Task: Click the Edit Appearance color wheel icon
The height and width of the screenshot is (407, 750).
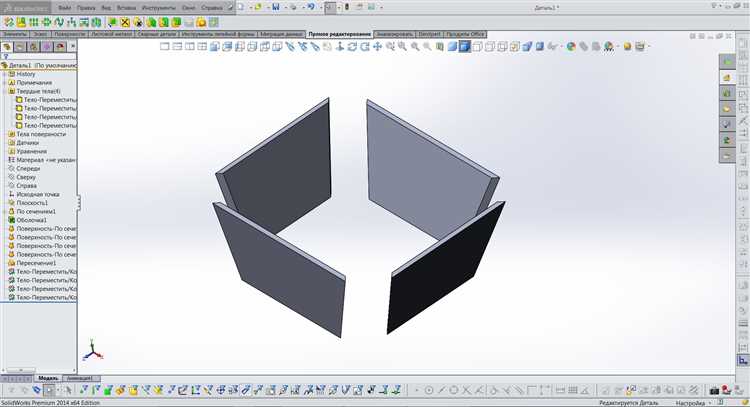Action: [571, 46]
